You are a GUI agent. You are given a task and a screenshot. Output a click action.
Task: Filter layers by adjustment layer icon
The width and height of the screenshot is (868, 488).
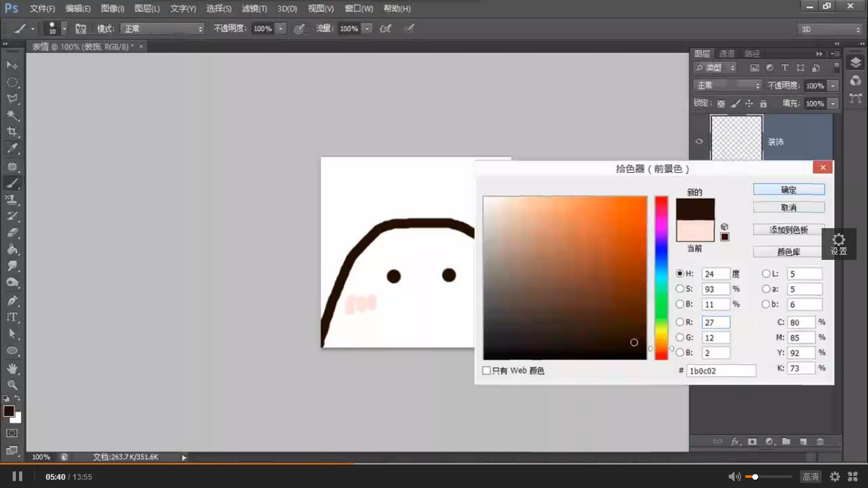coord(770,67)
